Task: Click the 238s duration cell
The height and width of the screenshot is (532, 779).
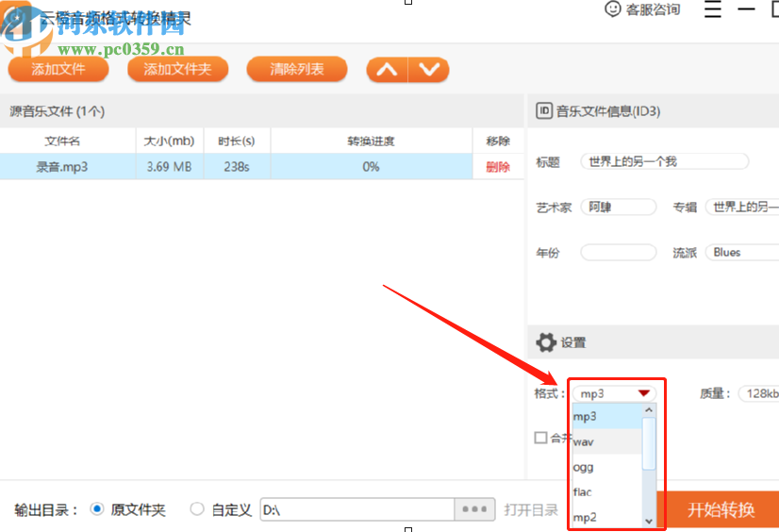Action: coord(237,166)
